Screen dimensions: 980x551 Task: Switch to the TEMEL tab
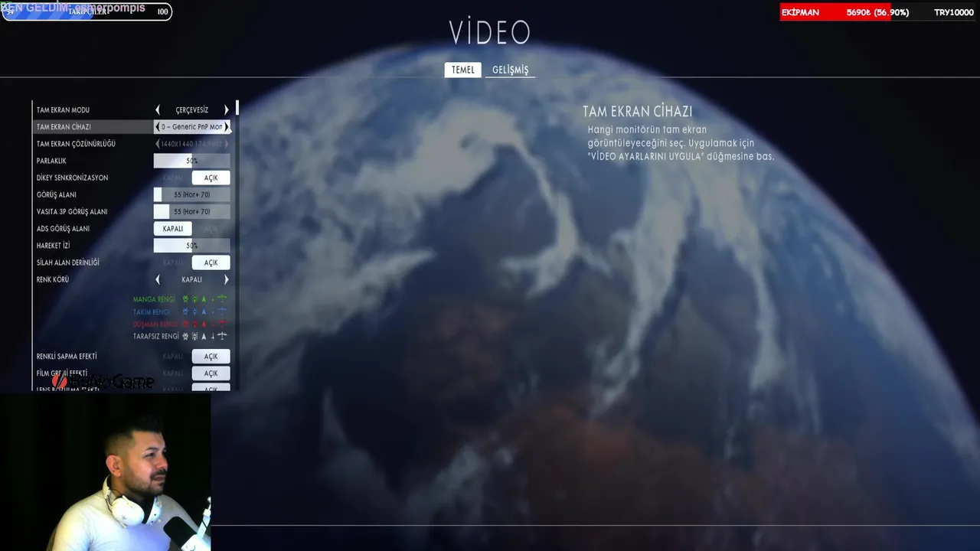coord(462,70)
